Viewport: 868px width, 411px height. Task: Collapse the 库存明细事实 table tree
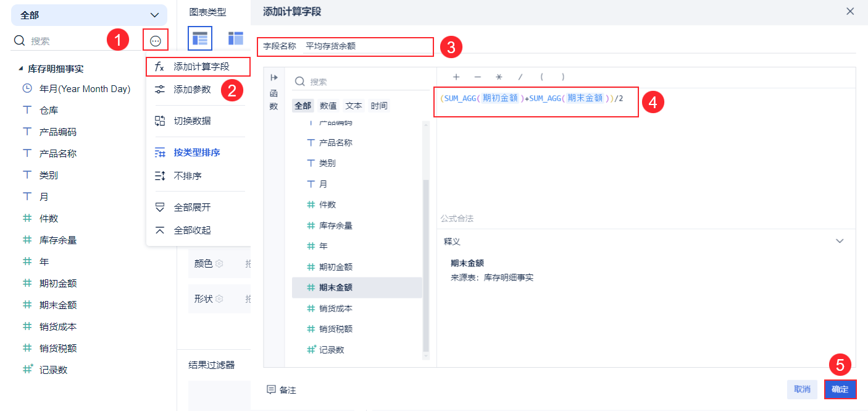[x=21, y=69]
